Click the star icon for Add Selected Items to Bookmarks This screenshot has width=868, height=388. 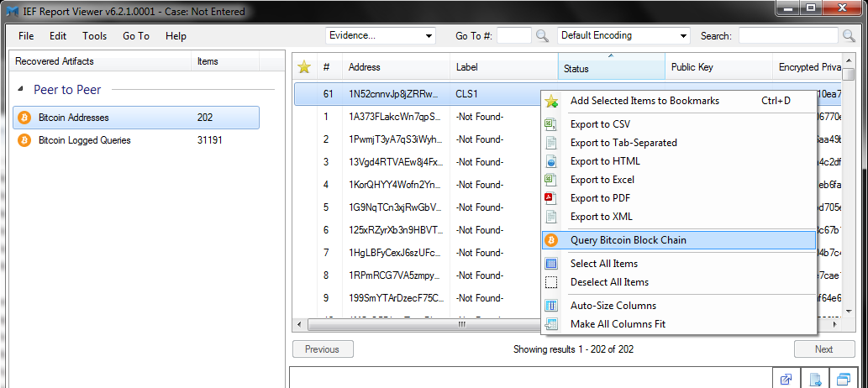(551, 101)
